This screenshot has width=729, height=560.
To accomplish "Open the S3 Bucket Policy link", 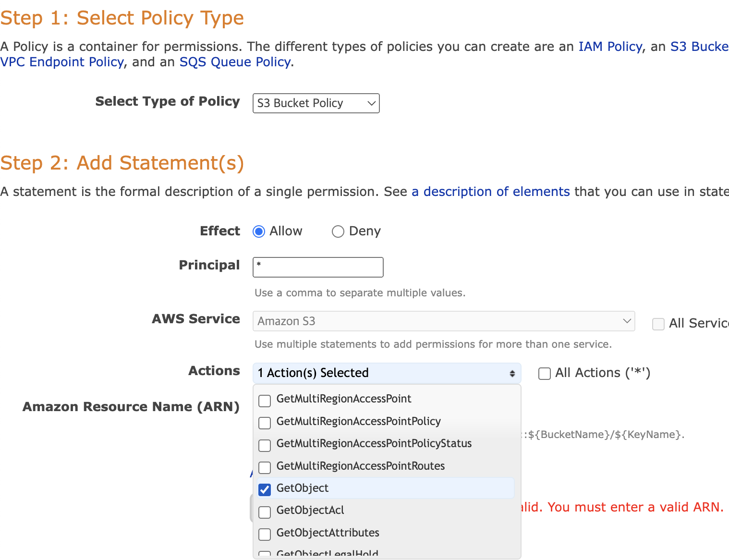I will pos(700,47).
